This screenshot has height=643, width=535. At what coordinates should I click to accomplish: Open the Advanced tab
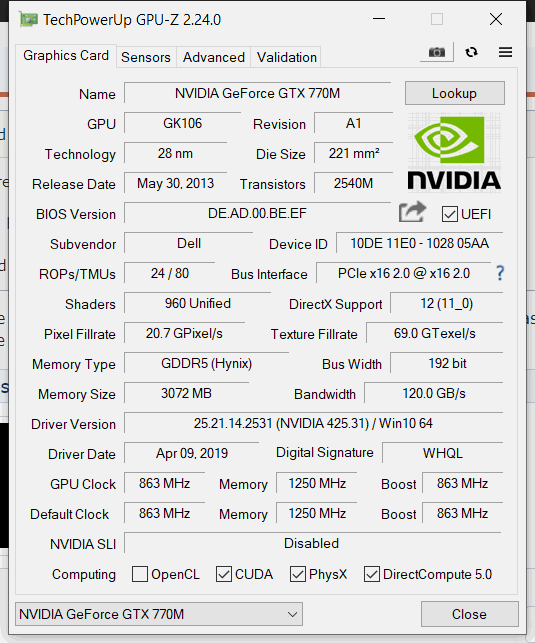tap(214, 57)
